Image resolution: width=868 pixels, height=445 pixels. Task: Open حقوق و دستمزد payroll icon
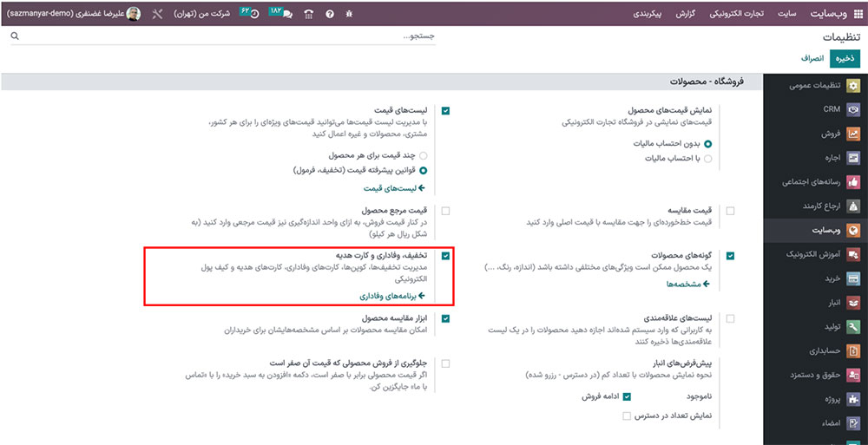click(854, 375)
